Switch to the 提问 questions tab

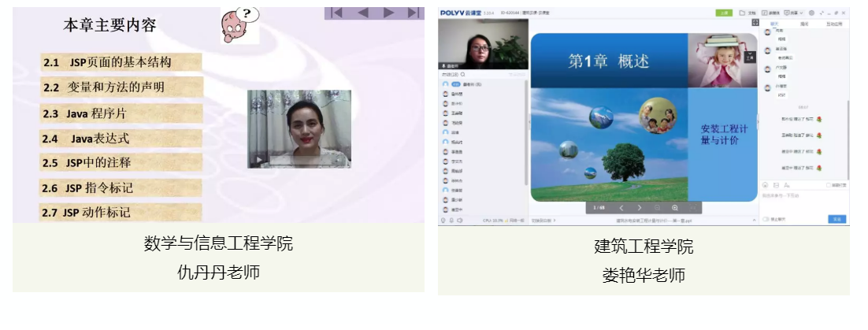804,24
